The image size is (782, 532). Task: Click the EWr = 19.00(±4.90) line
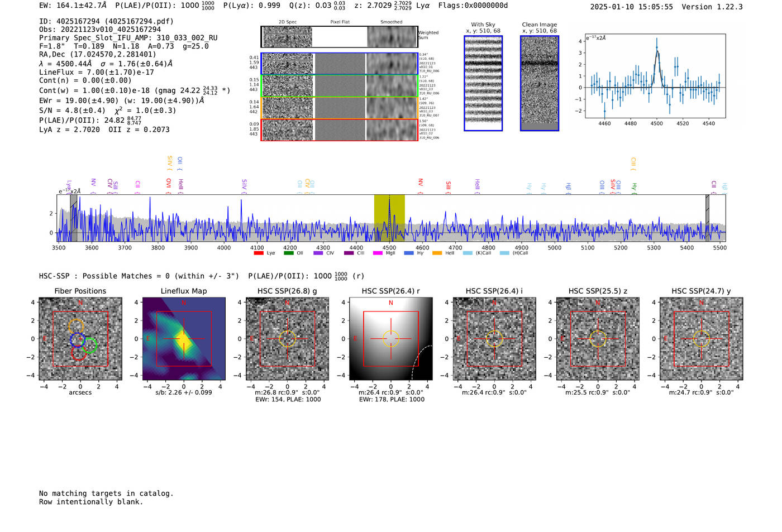(121, 100)
